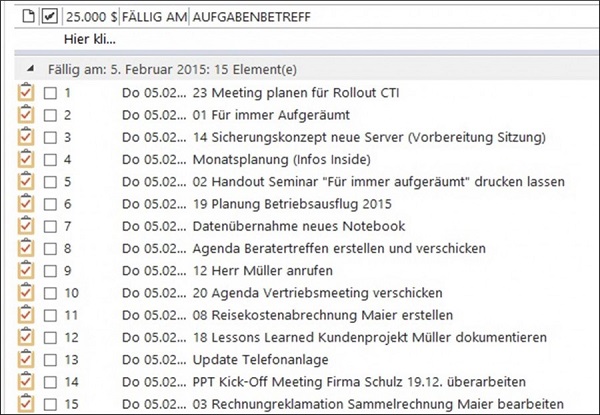The width and height of the screenshot is (600, 415).
Task: Click the 'Hier kli...' new task field
Action: click(x=89, y=41)
